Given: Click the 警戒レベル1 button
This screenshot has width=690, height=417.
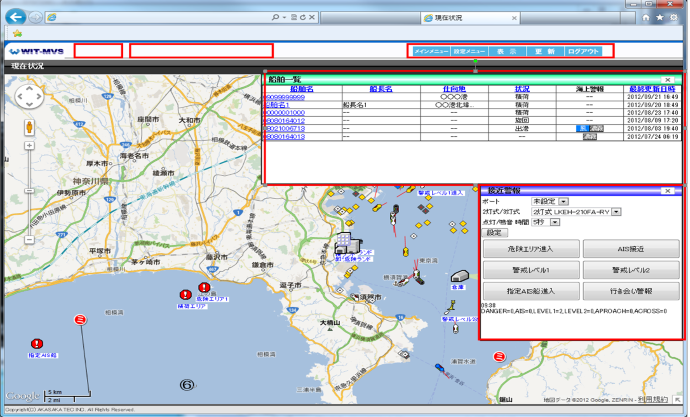Looking at the screenshot, I should click(x=531, y=270).
